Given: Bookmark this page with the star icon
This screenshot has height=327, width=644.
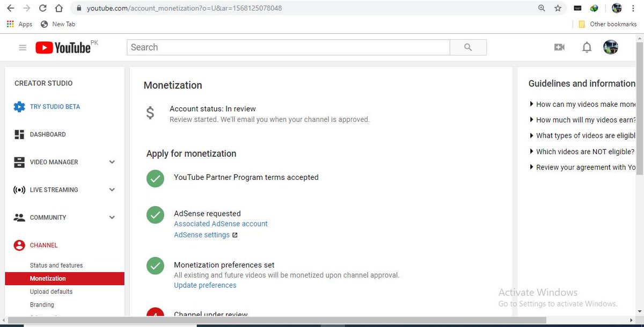Looking at the screenshot, I should (558, 8).
